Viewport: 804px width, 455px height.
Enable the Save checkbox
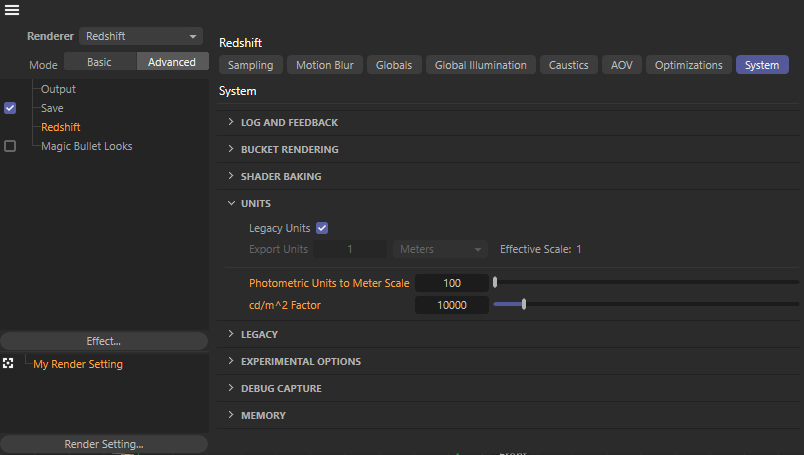[10, 108]
